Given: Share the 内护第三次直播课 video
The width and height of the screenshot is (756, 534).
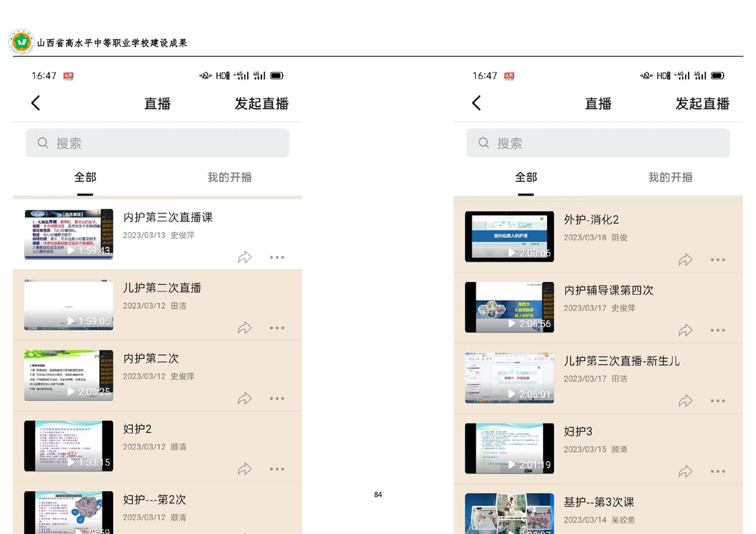Looking at the screenshot, I should [x=245, y=257].
